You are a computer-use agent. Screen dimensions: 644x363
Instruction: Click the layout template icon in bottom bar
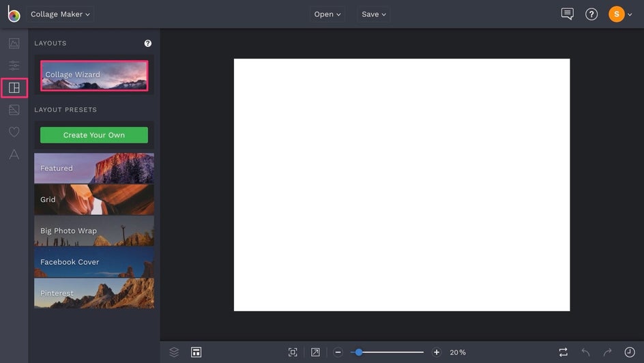coord(196,352)
